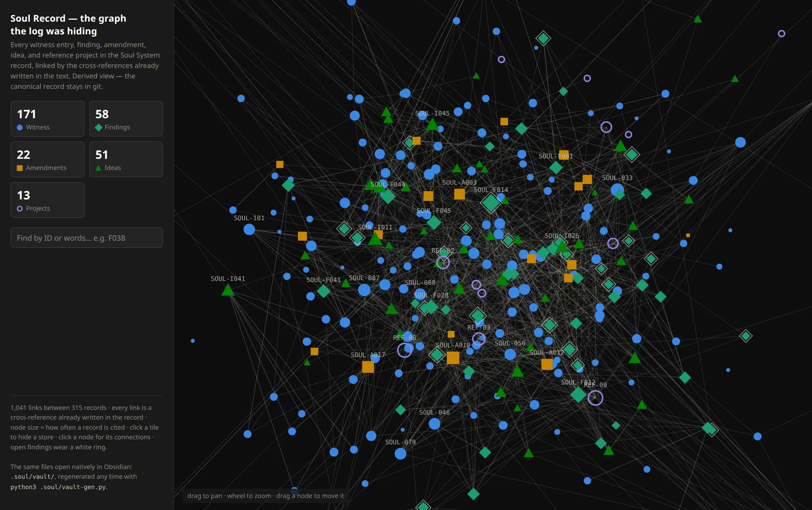Click the SOUL-F044 finding diamond node
Image resolution: width=812 pixels, height=510 pixels.
[388, 196]
